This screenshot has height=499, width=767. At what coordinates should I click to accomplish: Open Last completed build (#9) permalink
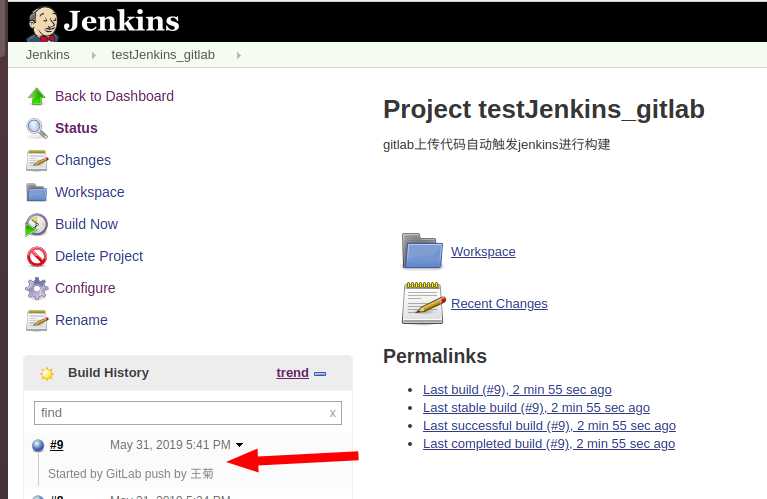(x=549, y=444)
